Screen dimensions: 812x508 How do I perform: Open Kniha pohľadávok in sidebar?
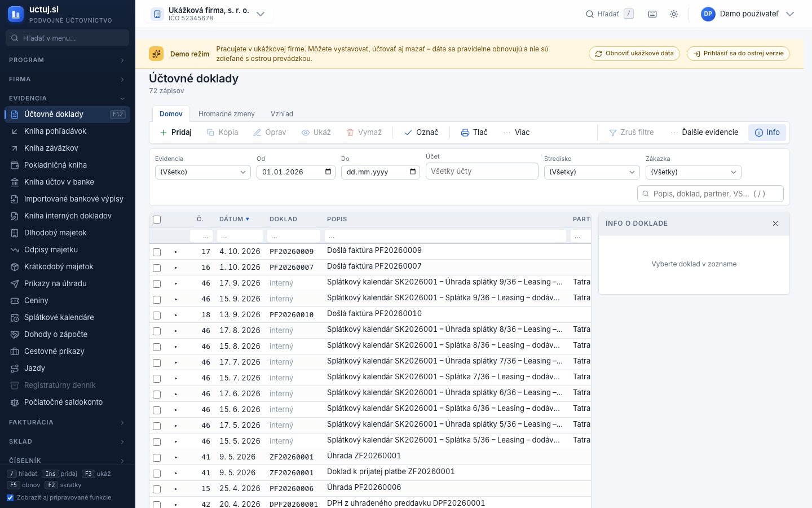pyautogui.click(x=67, y=131)
